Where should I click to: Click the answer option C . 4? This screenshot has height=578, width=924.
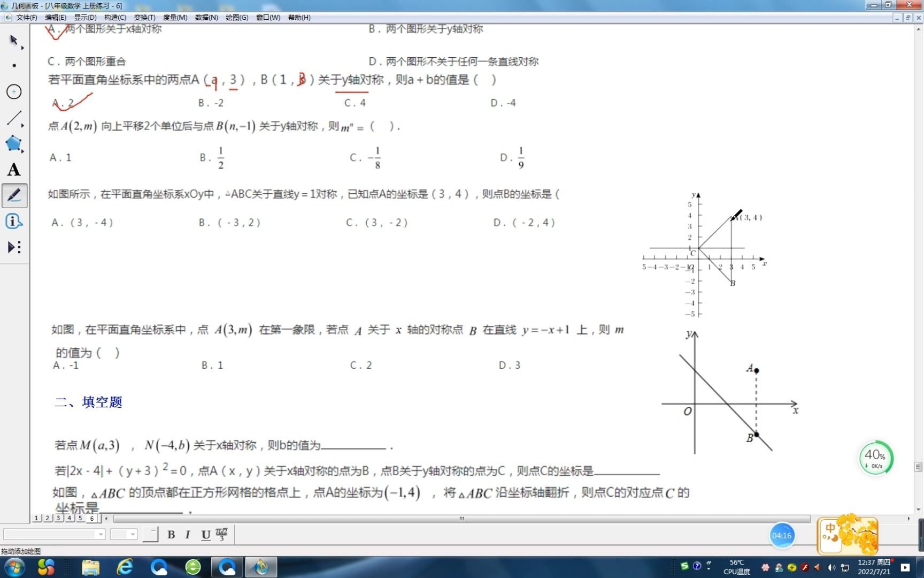tap(355, 103)
